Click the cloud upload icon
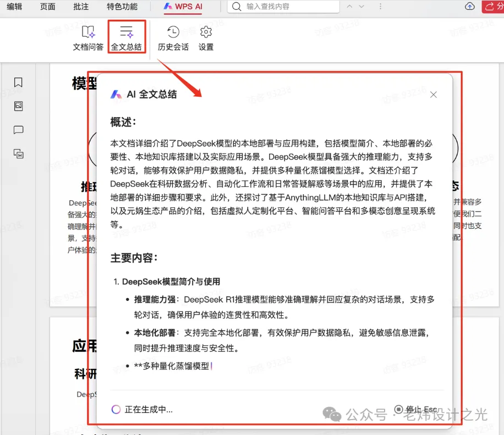Viewport: 504px width, 435px height. coord(469,7)
